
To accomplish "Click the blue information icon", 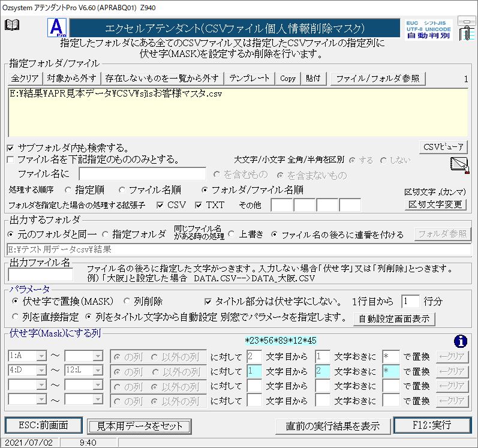I will [x=461, y=341].
